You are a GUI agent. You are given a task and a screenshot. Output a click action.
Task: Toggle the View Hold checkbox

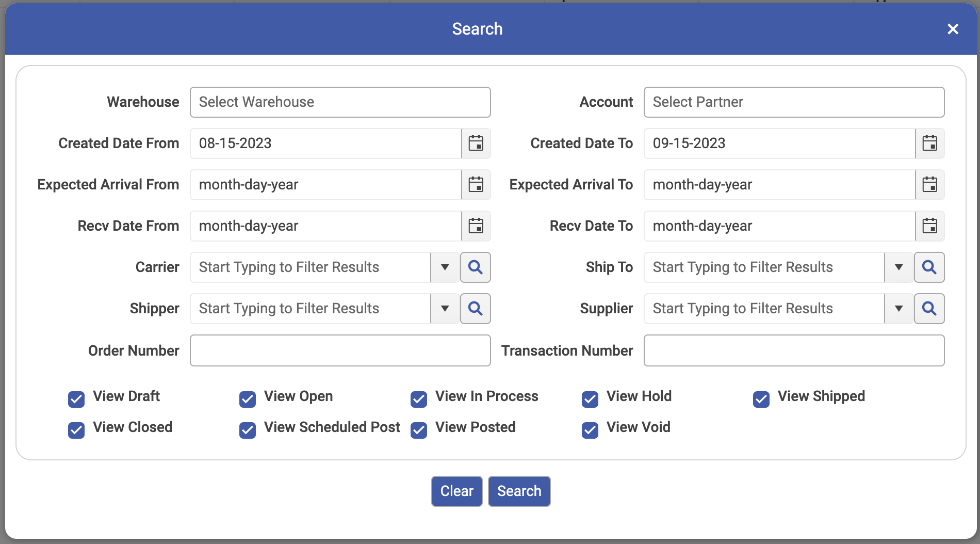[x=590, y=399]
